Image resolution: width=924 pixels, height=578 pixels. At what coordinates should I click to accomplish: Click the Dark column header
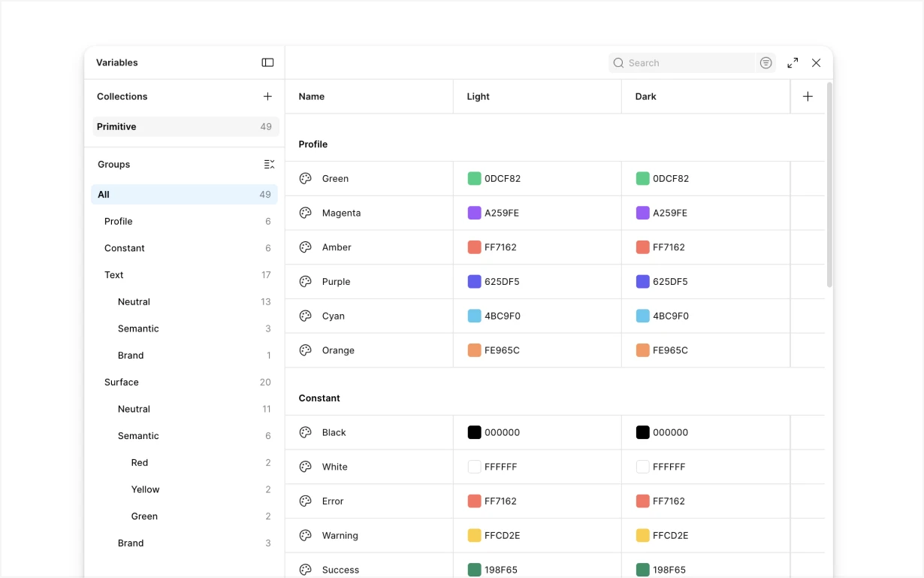(x=645, y=96)
